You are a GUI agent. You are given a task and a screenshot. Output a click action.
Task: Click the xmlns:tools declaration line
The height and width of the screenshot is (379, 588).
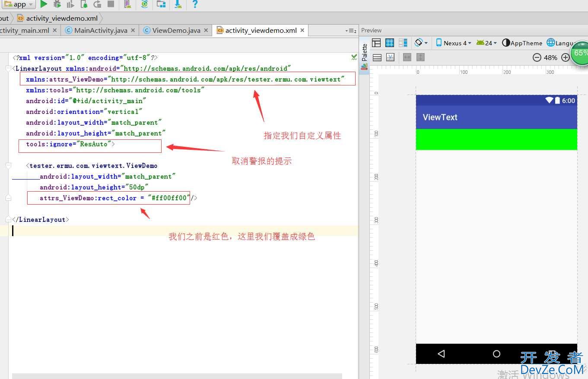point(115,90)
